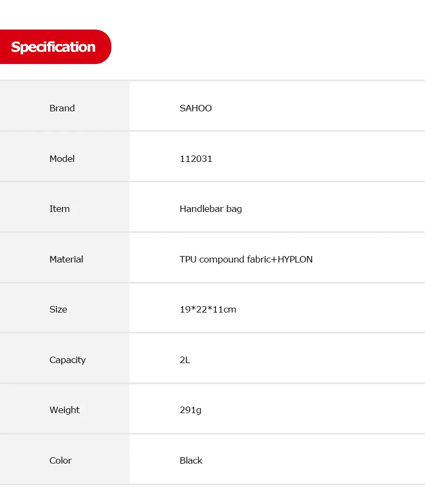Click the 291g weight value
Screen dimensions: 425x504
(190, 410)
